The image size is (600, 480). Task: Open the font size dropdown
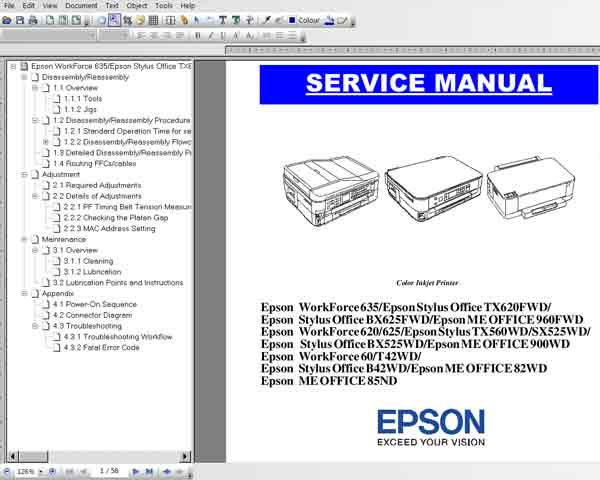(124, 36)
